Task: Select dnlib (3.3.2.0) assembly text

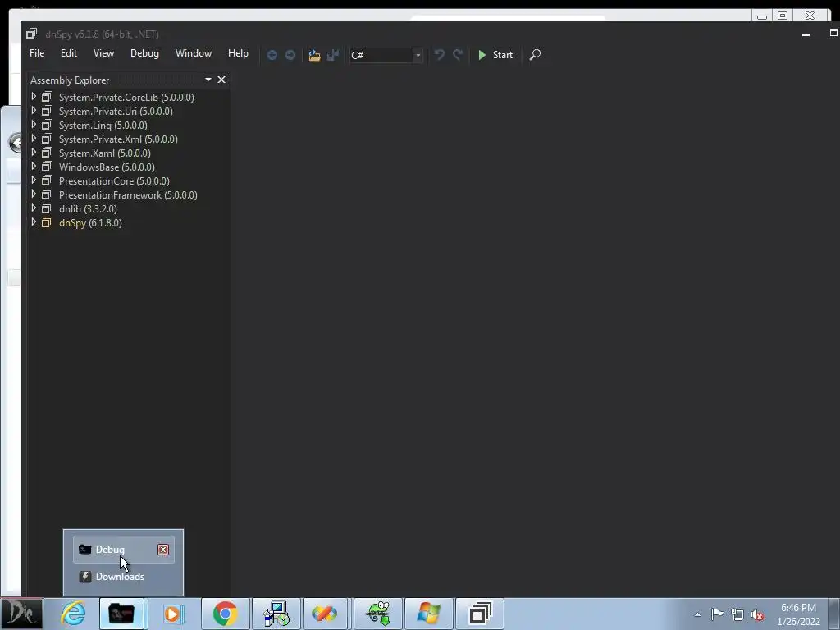Action: 88,209
